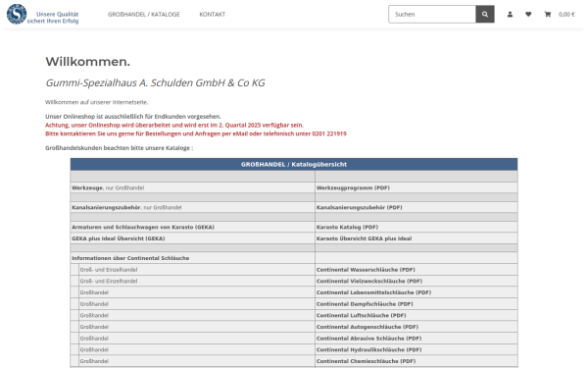Click 'Werkzeuge, nur Großhandel' cell
Screen dimensions: 588x368
pos(192,187)
